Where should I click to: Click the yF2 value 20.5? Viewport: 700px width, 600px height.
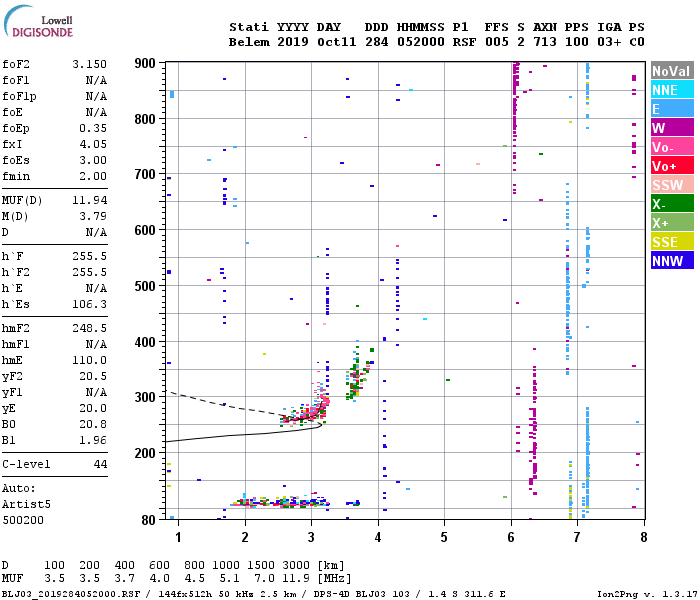pyautogui.click(x=93, y=377)
